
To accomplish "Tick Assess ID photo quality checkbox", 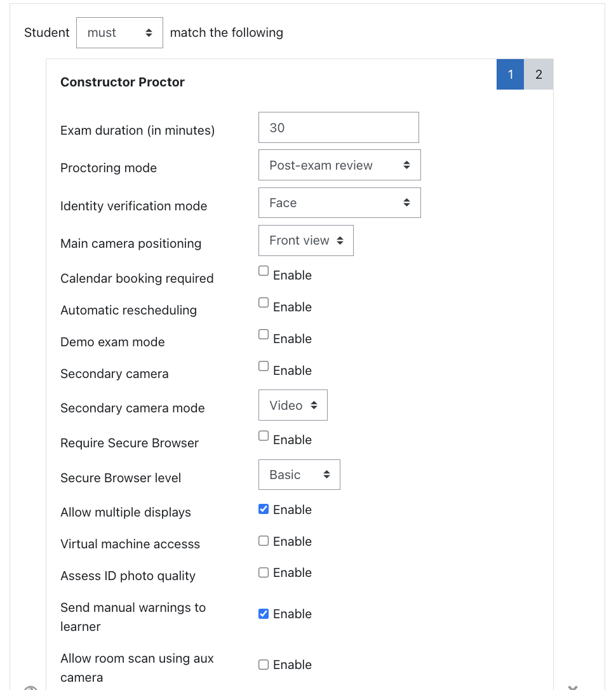I will [264, 572].
